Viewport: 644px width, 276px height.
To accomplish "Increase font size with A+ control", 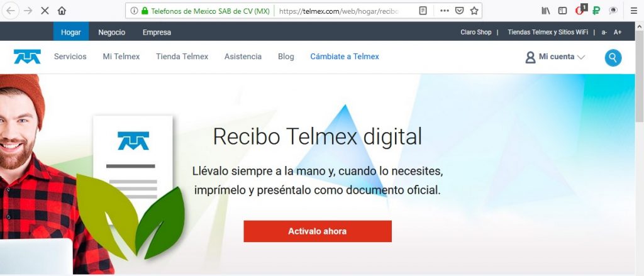I will (x=618, y=32).
